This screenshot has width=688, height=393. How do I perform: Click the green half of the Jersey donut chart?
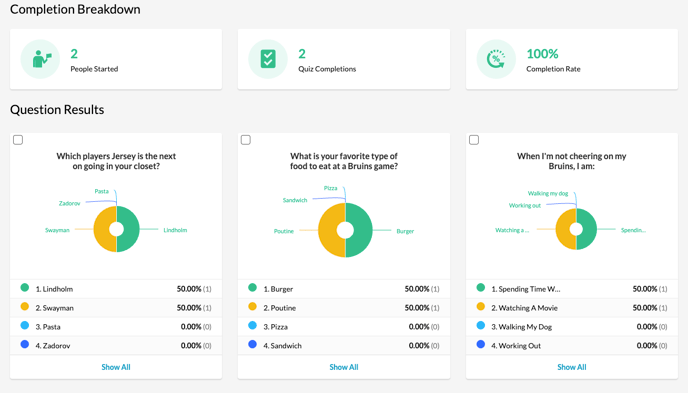click(131, 229)
